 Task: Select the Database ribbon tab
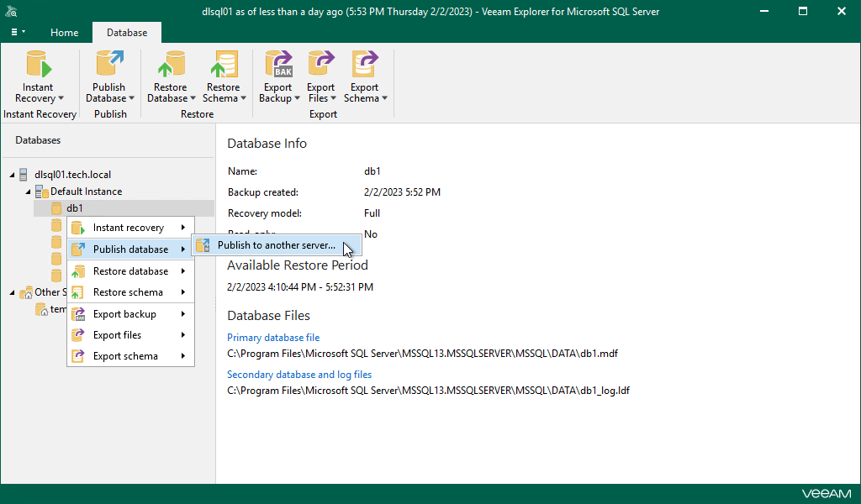(x=127, y=33)
